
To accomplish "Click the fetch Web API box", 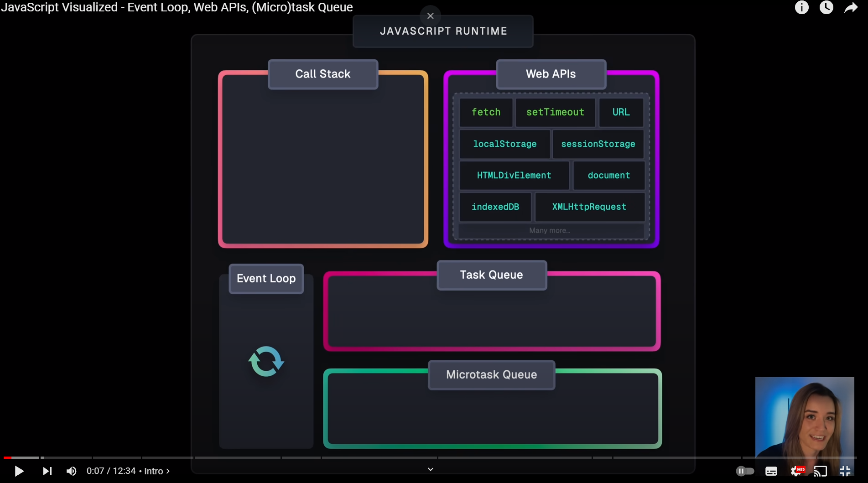I will point(486,112).
